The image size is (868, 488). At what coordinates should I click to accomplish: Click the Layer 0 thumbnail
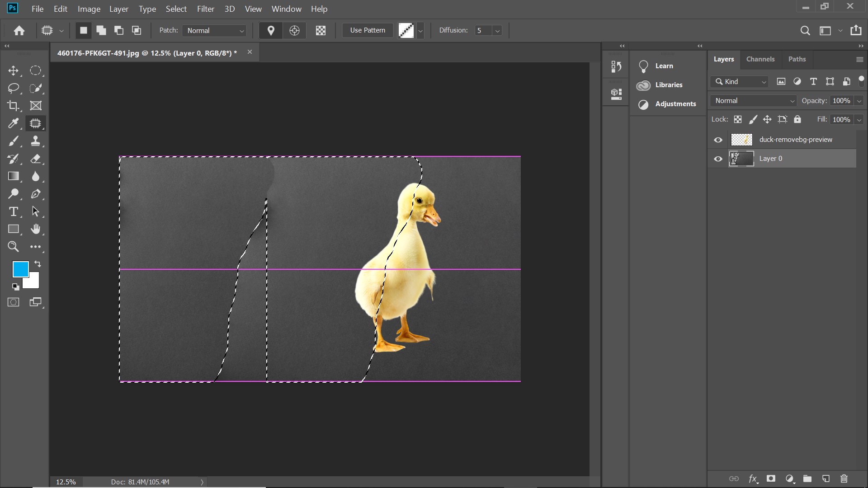click(741, 158)
